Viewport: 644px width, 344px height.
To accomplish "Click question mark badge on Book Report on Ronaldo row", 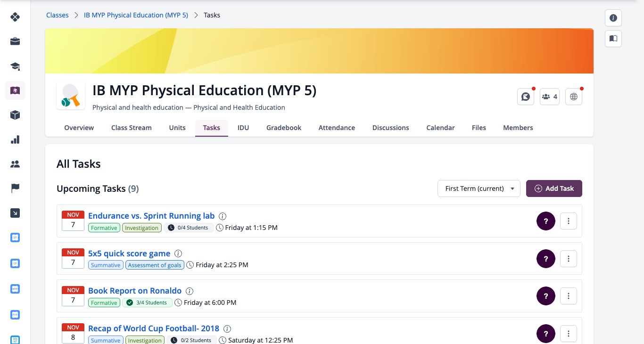I will tap(546, 296).
